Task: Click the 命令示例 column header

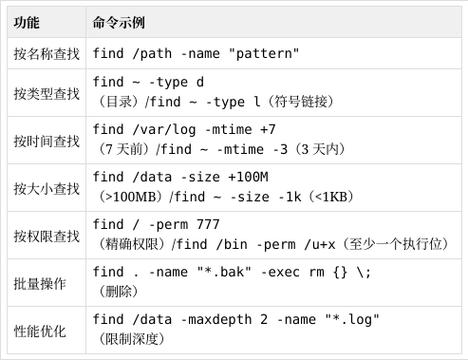Action: click(x=119, y=23)
